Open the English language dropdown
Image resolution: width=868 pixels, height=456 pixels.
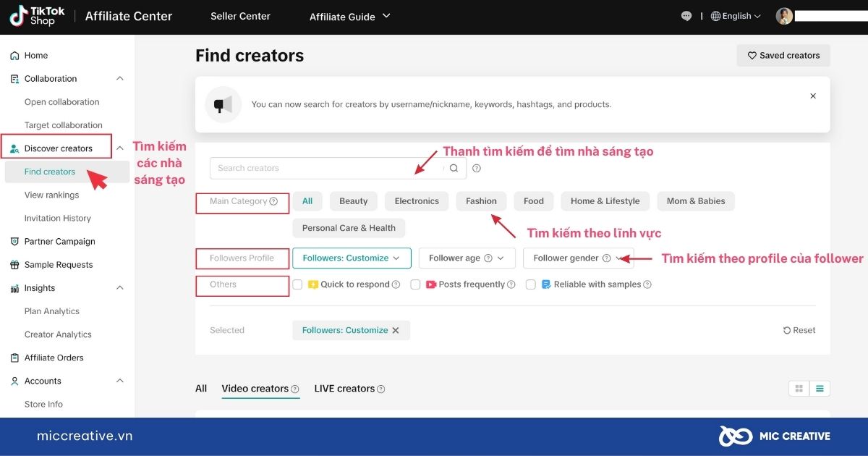click(736, 16)
